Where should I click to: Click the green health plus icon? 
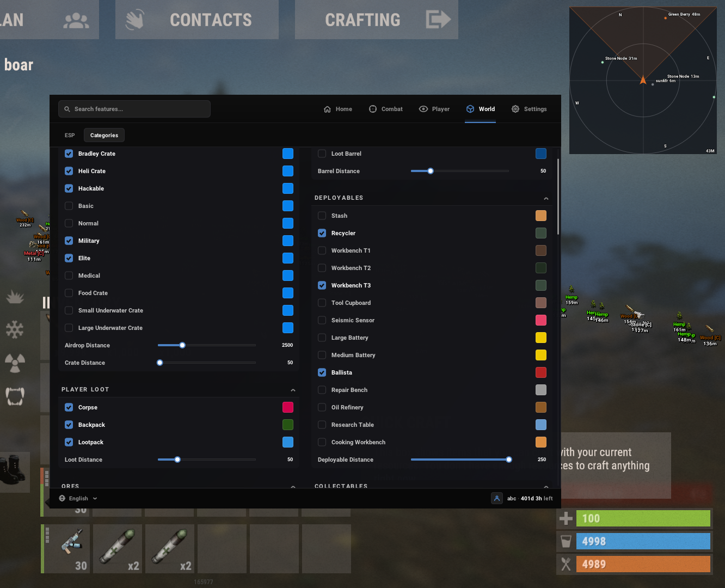[566, 518]
